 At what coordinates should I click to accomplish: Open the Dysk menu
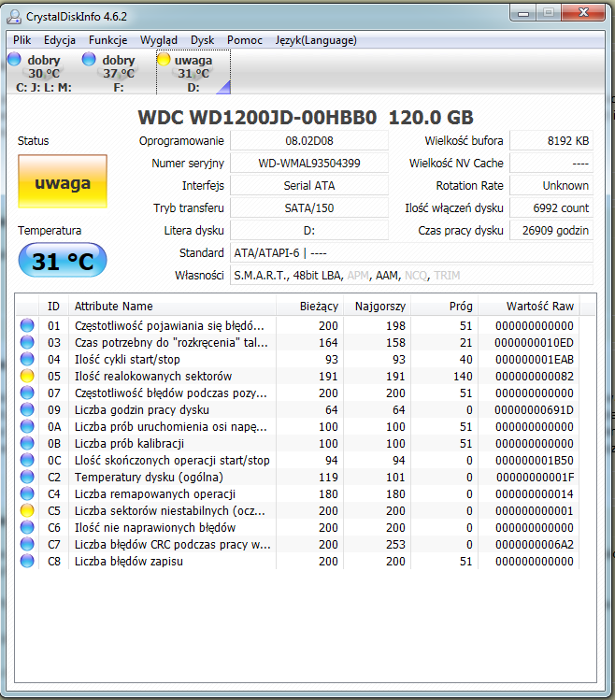click(202, 40)
